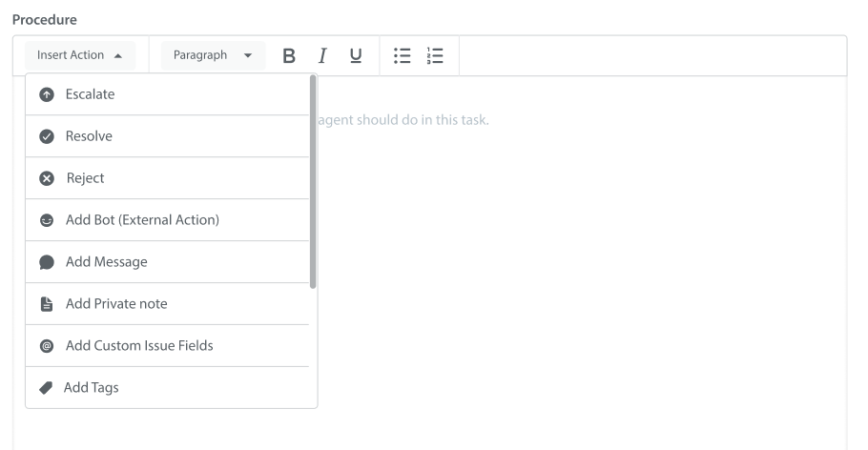
Task: Click the Add Private note document icon
Action: 46,304
